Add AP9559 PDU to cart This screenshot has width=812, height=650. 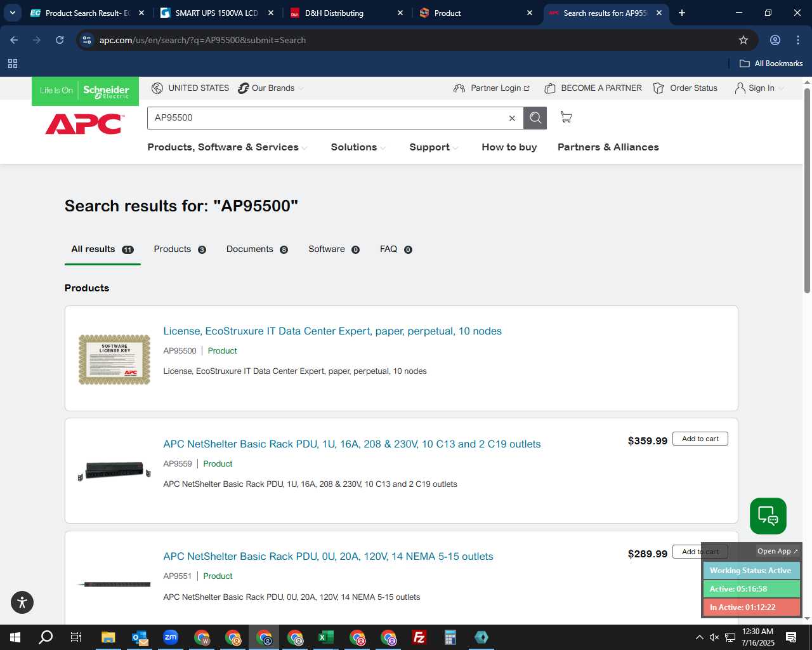tap(700, 439)
